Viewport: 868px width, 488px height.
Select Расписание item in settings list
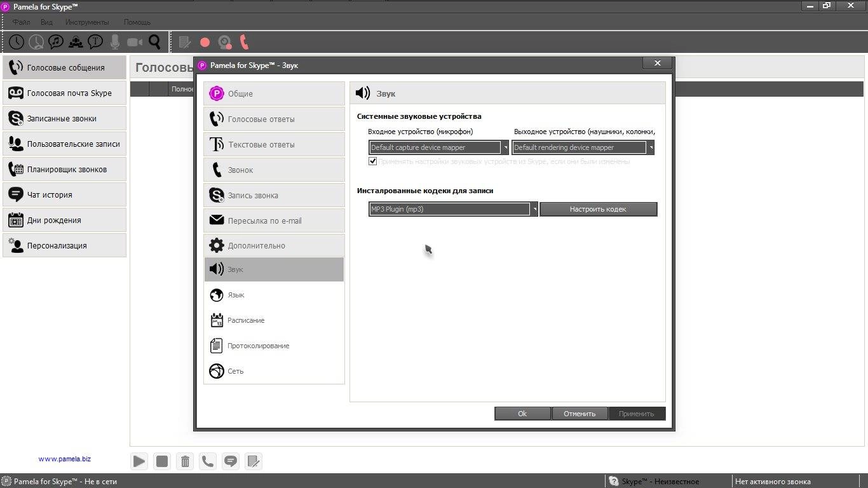pyautogui.click(x=274, y=320)
